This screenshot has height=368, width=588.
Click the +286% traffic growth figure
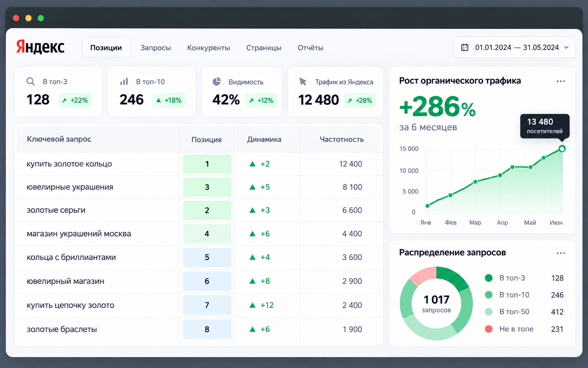pos(437,107)
